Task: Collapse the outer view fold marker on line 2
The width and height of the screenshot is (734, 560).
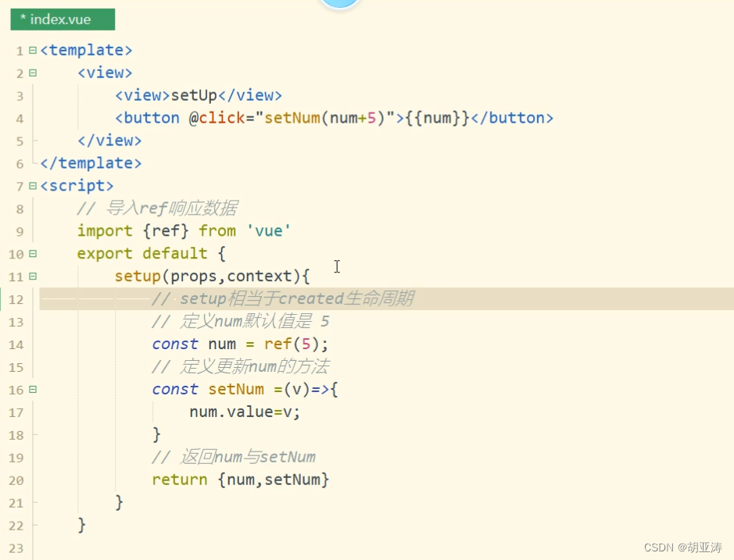Action: click(33, 73)
